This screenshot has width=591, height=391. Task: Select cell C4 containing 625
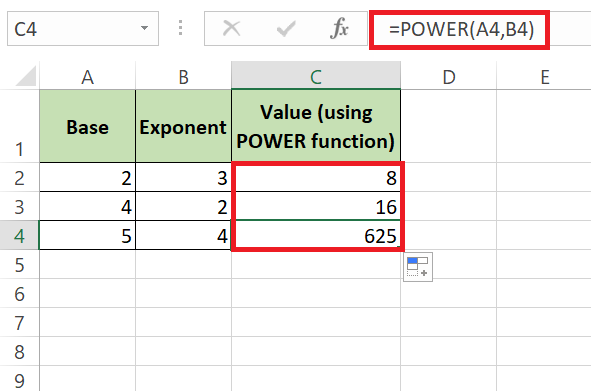(316, 236)
